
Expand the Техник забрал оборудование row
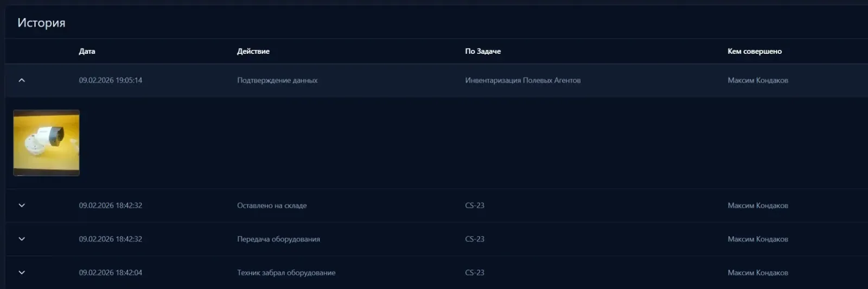point(22,273)
